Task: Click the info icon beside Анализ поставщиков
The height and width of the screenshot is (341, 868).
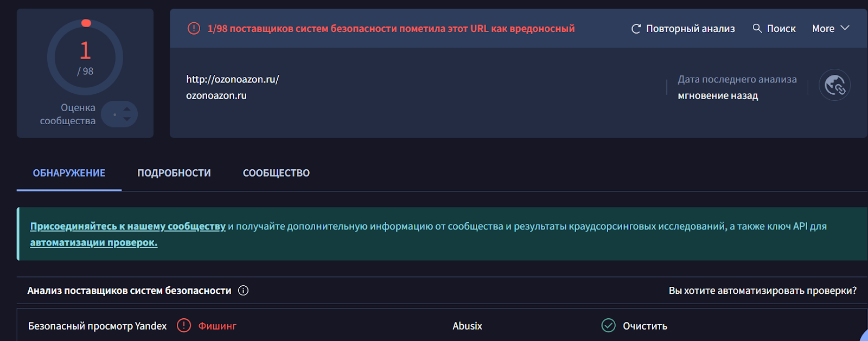Action: (x=244, y=291)
